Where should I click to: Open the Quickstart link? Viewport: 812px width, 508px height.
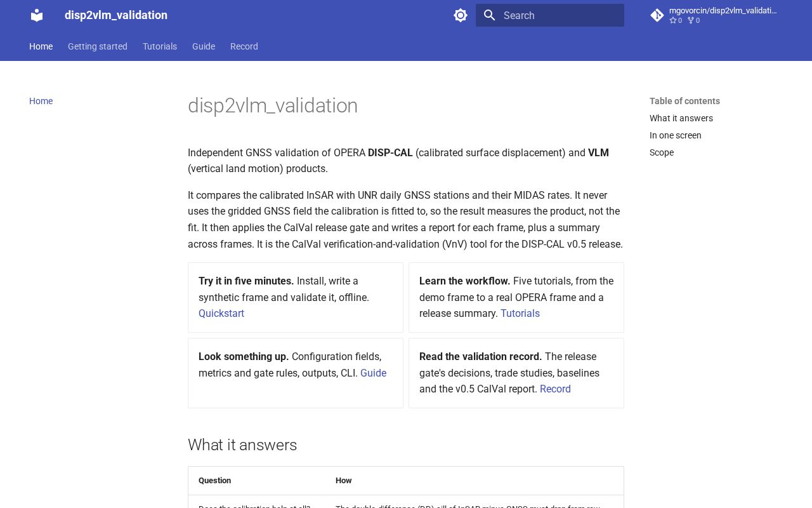[x=221, y=313]
